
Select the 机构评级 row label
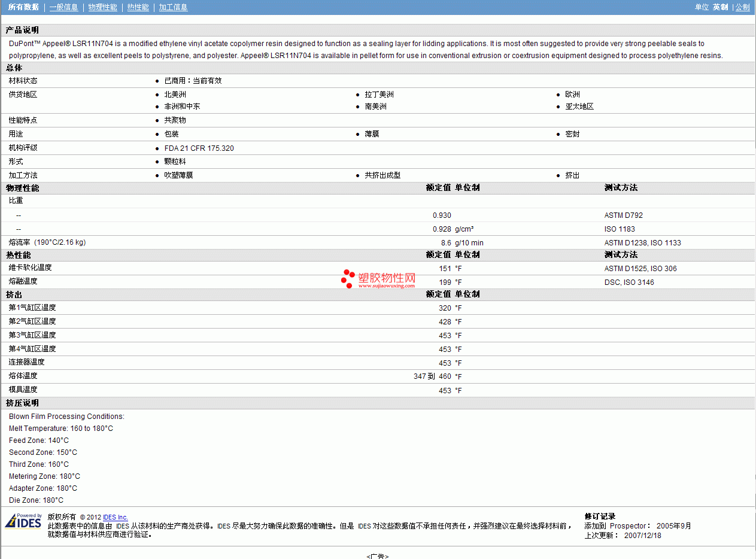coord(23,148)
